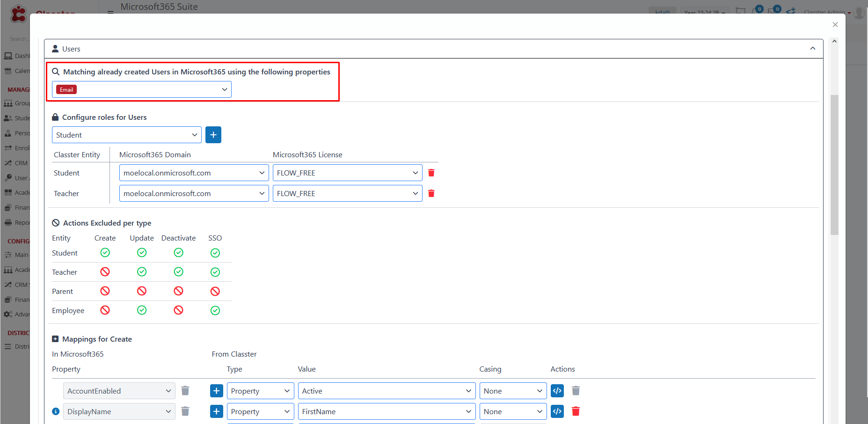Delete the Student role row
This screenshot has height=424, width=868.
pyautogui.click(x=431, y=173)
